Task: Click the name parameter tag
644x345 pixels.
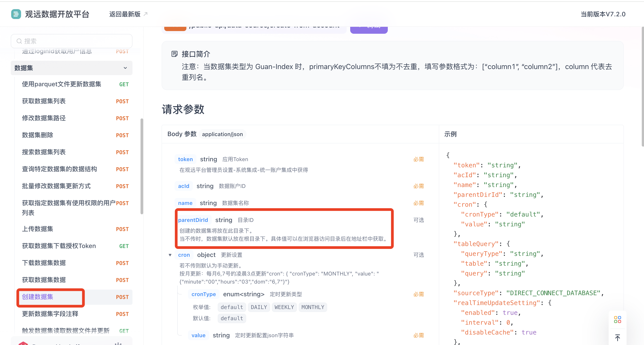Action: tap(185, 203)
